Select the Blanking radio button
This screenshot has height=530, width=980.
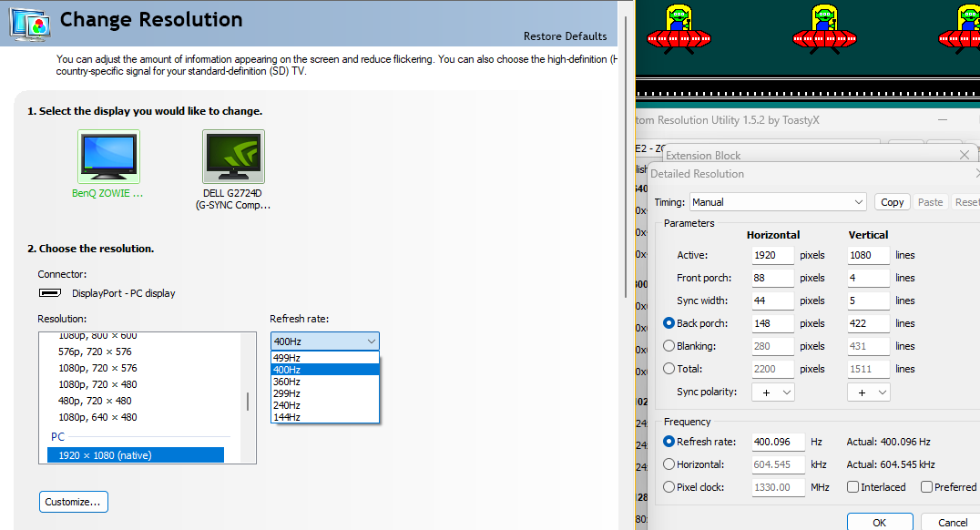(669, 346)
